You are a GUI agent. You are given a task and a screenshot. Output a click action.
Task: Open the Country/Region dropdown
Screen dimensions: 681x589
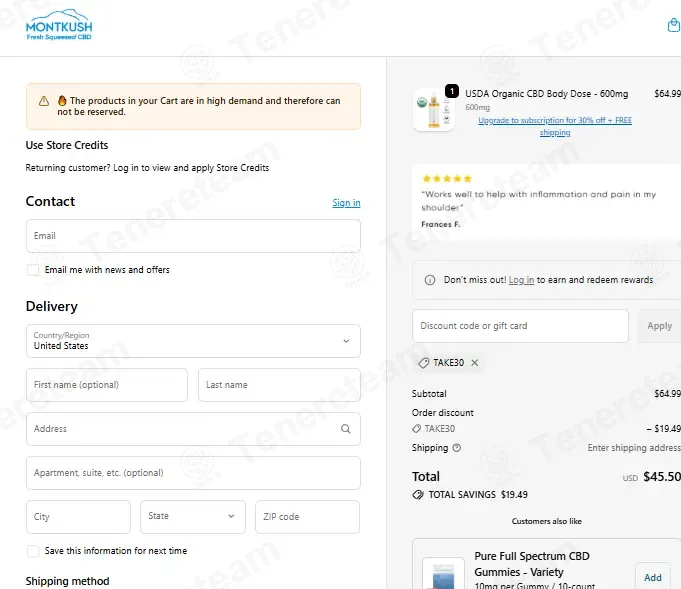click(x=193, y=341)
